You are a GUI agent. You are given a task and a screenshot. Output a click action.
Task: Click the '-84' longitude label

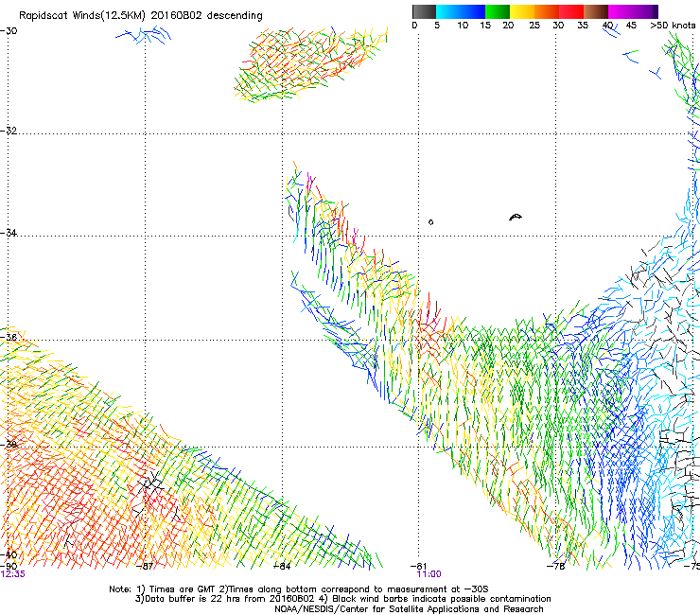click(282, 566)
